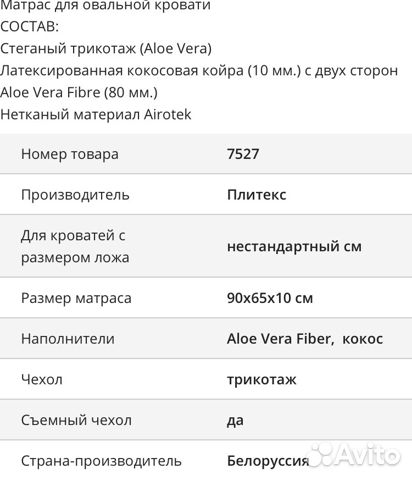412x480 pixels.
Task: Click the да value for removable cover
Action: [x=235, y=421]
